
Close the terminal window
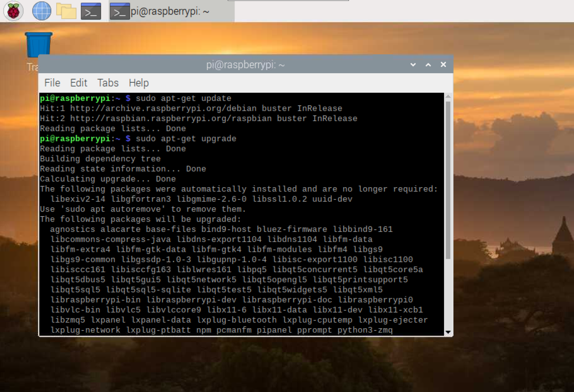(444, 65)
